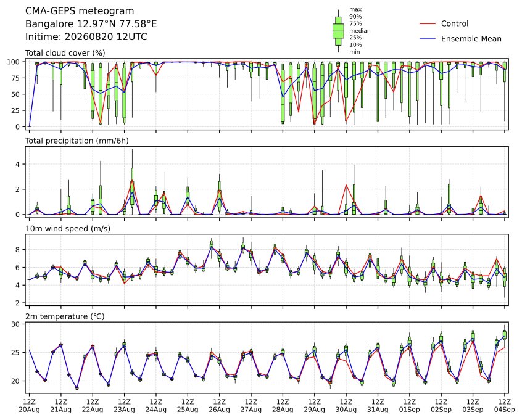522x420 pixels.
Task: Click the CMA-GEPS meteogram title
Action: [80, 11]
